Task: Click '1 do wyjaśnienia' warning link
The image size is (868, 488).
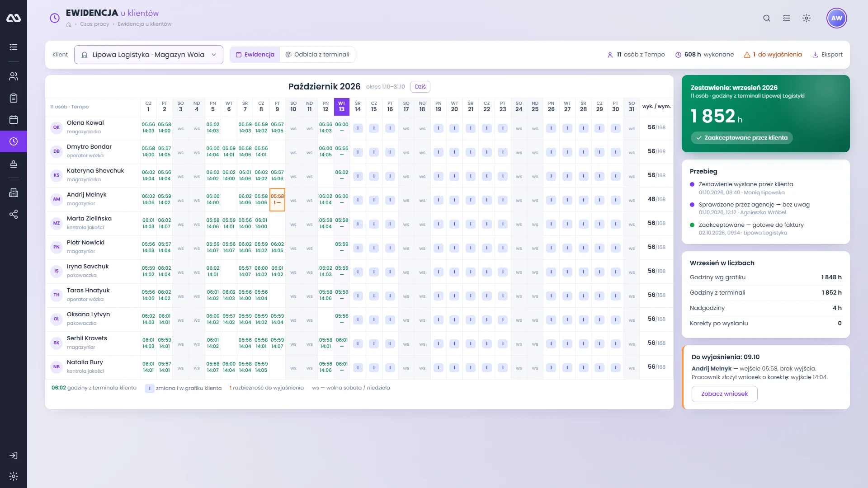Action: point(773,55)
